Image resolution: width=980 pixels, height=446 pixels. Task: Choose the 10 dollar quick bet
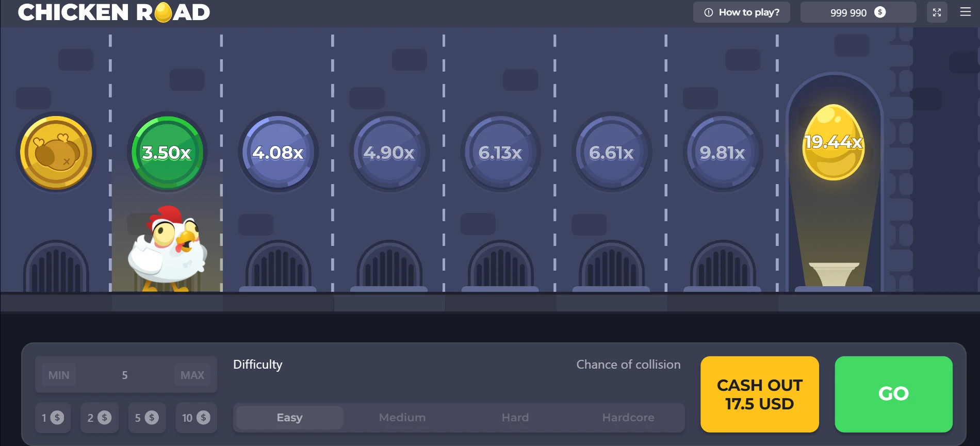click(196, 418)
